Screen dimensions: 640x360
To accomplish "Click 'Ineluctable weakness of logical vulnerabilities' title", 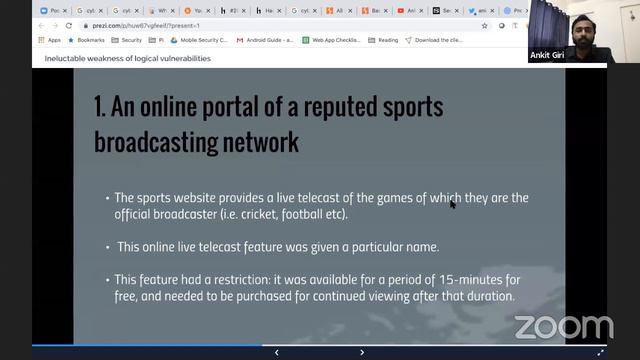I will click(x=128, y=58).
